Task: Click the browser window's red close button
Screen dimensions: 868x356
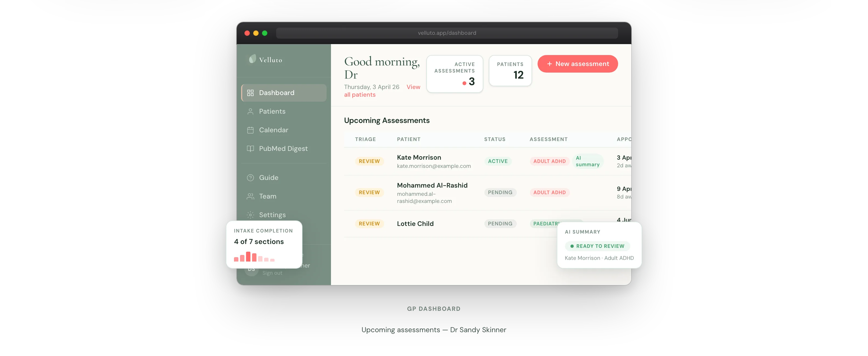Action: click(x=247, y=33)
